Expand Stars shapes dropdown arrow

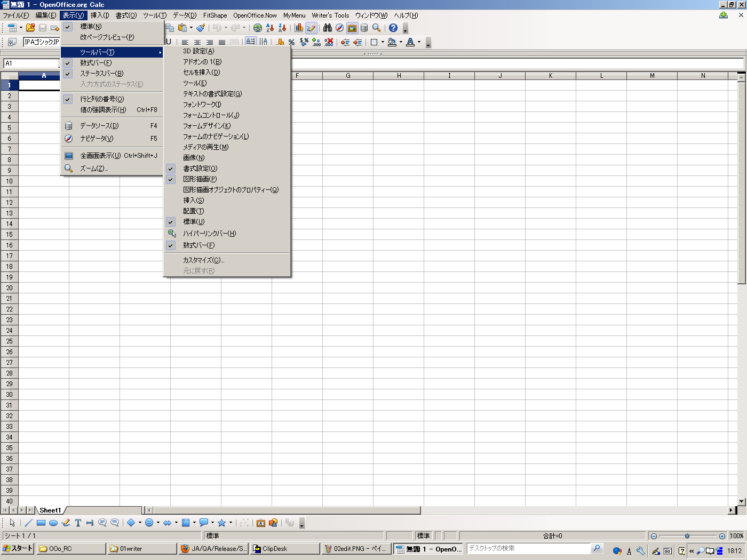click(231, 523)
